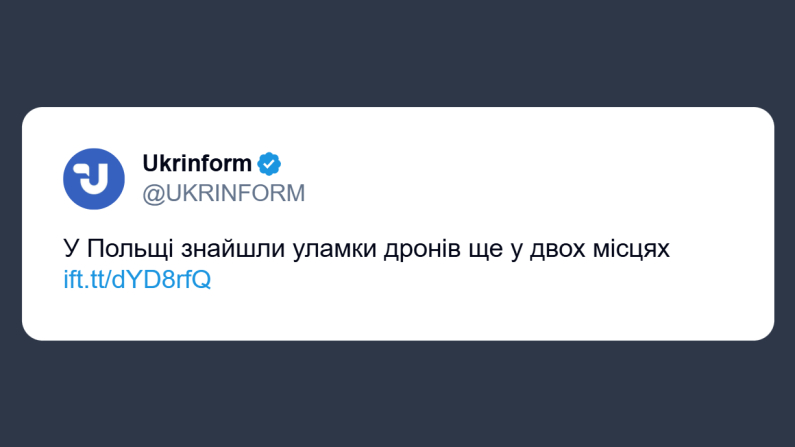The width and height of the screenshot is (795, 447).
Task: Click the capital "У" starting the tweet
Action: point(70,250)
